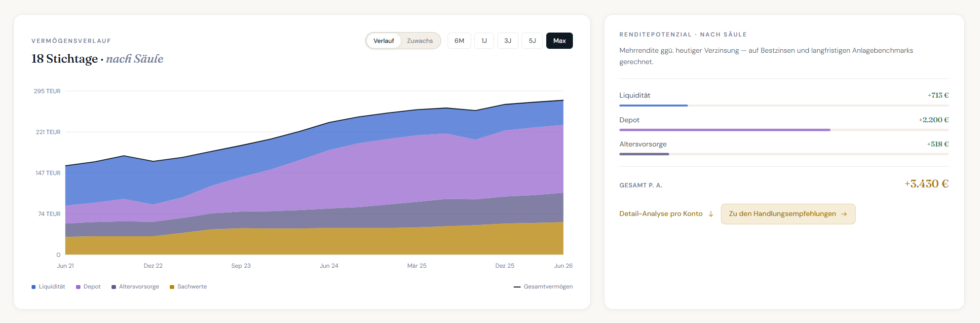Click the Jun 24 x-axis label

pos(329,266)
